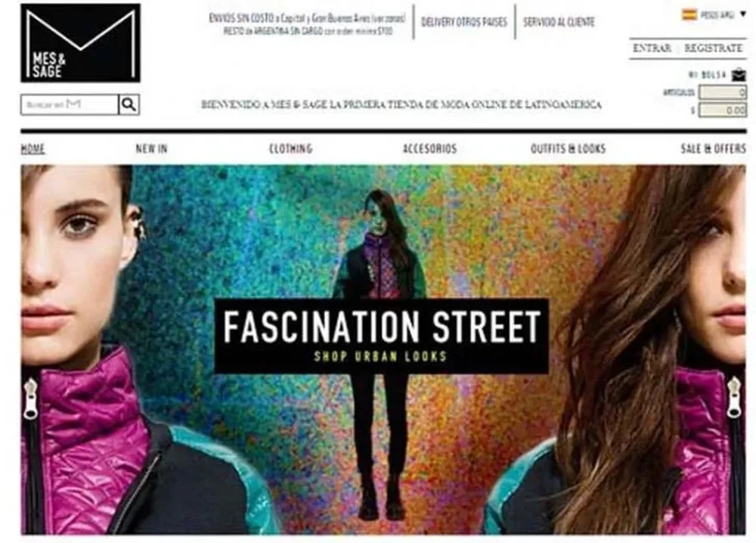Image resolution: width=756 pixels, height=543 pixels.
Task: Open the Home menu item
Action: point(33,148)
